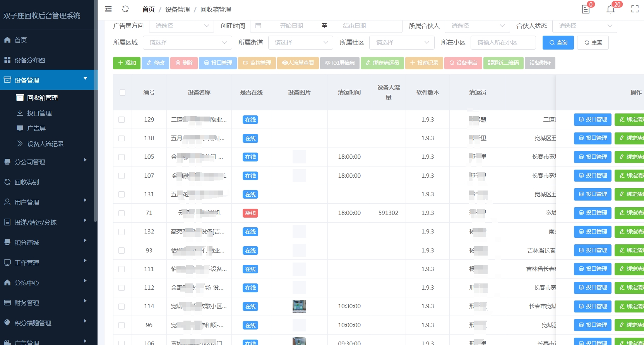Click the 所在小区 input field
The width and height of the screenshot is (644, 345).
tap(503, 43)
